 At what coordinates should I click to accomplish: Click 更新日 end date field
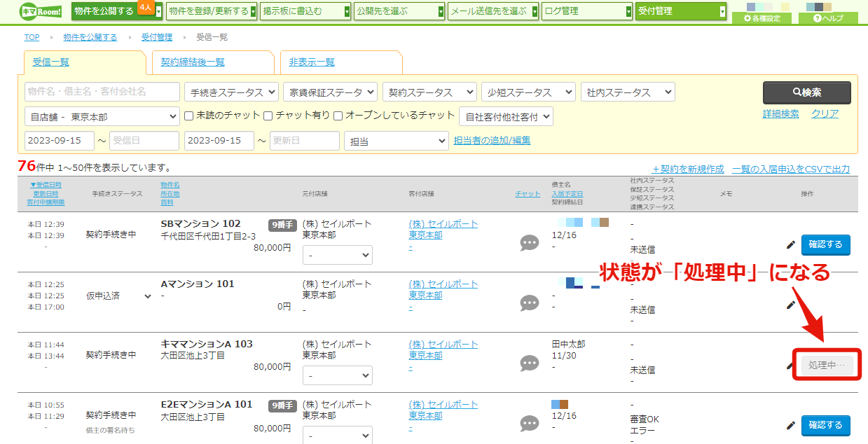point(305,141)
